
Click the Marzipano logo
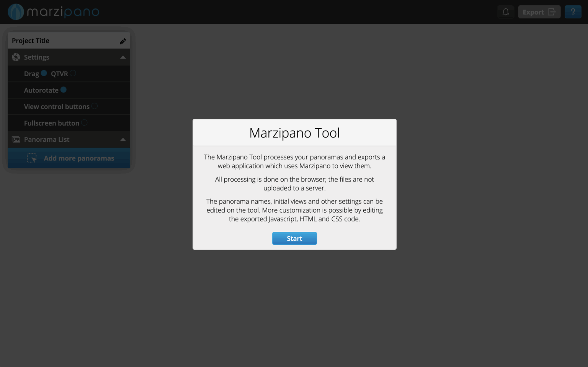pos(54,12)
